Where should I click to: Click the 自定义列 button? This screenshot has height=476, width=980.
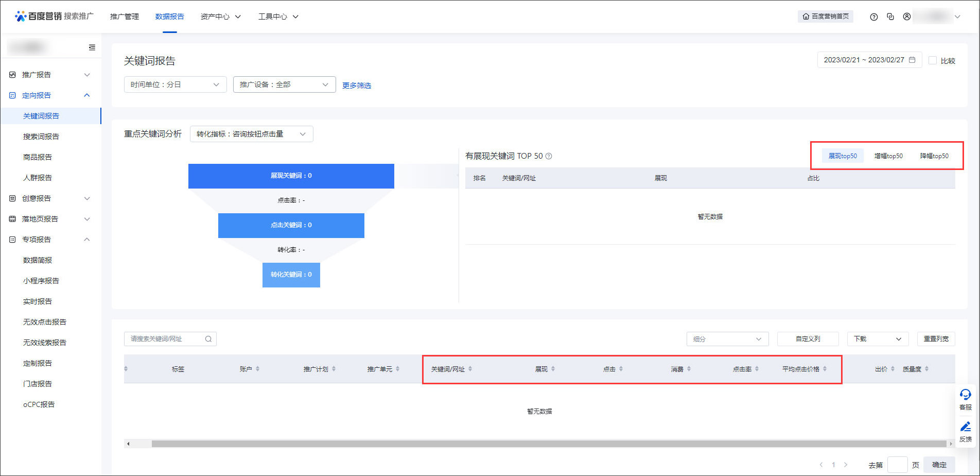[809, 338]
